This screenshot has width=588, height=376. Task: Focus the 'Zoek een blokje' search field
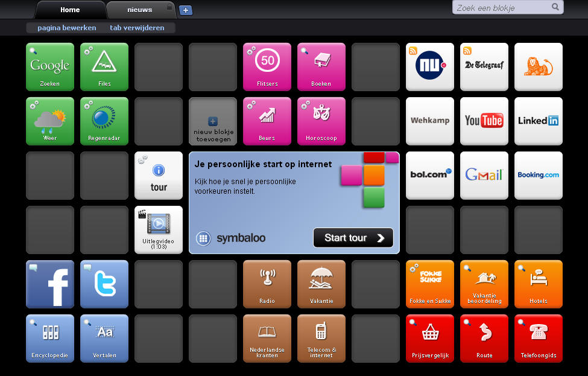(508, 7)
